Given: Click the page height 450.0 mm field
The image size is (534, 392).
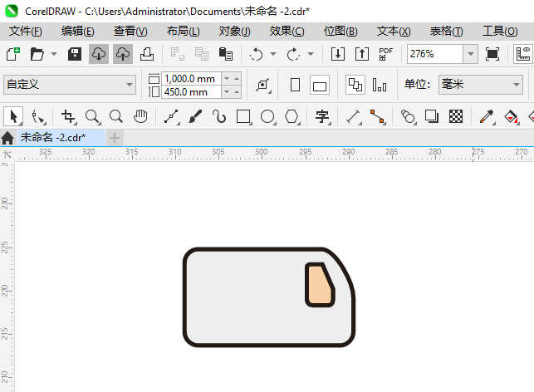Looking at the screenshot, I should tap(191, 92).
